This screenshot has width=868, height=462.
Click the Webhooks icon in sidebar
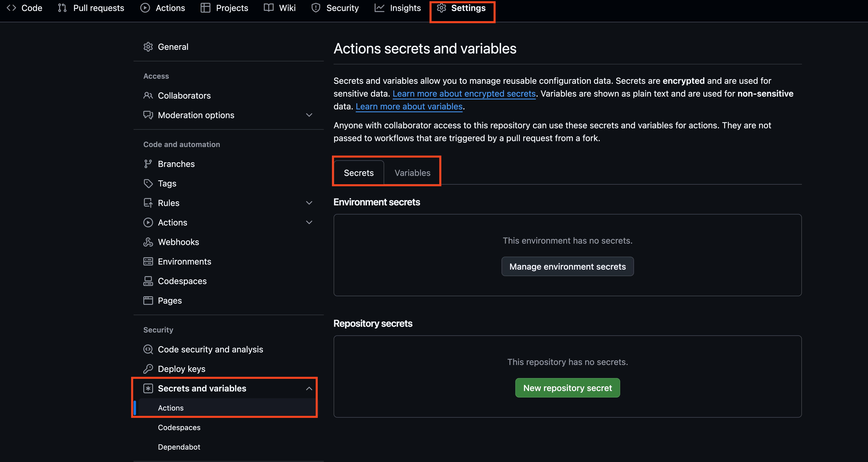click(x=148, y=242)
